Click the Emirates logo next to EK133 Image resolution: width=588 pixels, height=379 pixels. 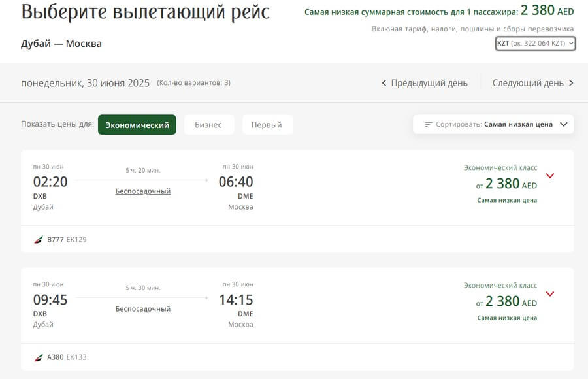pyautogui.click(x=39, y=357)
